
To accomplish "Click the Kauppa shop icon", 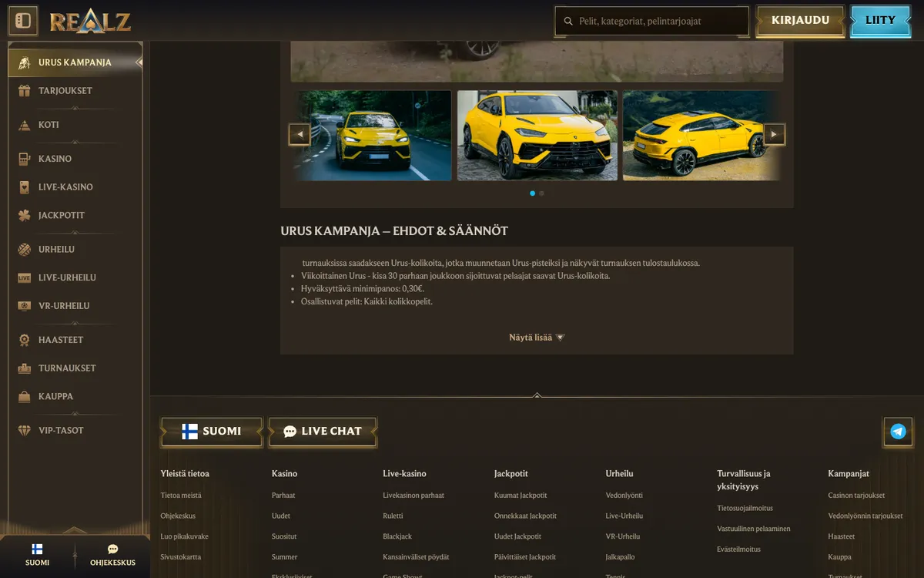I will [x=24, y=397].
